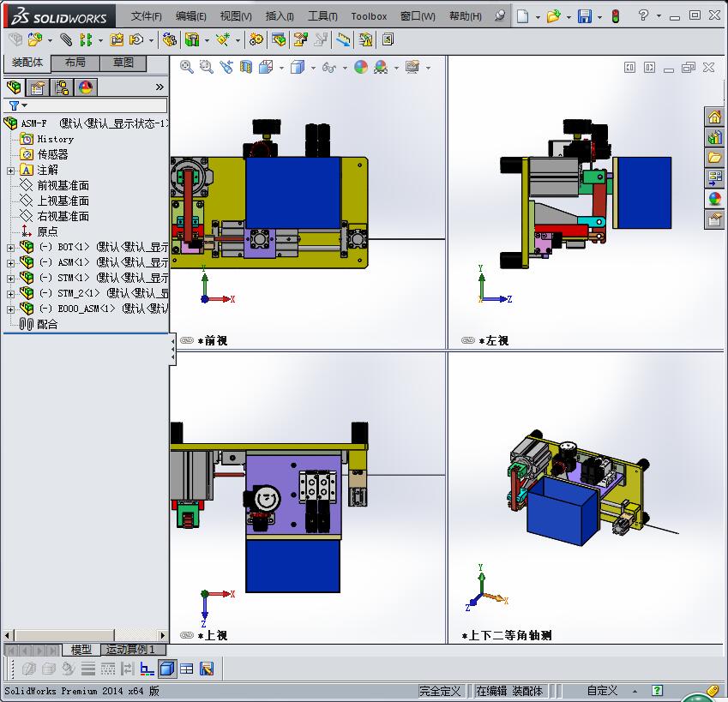Click the Rebuild traffic light icon
Image resolution: width=728 pixels, height=702 pixels.
pos(616,16)
